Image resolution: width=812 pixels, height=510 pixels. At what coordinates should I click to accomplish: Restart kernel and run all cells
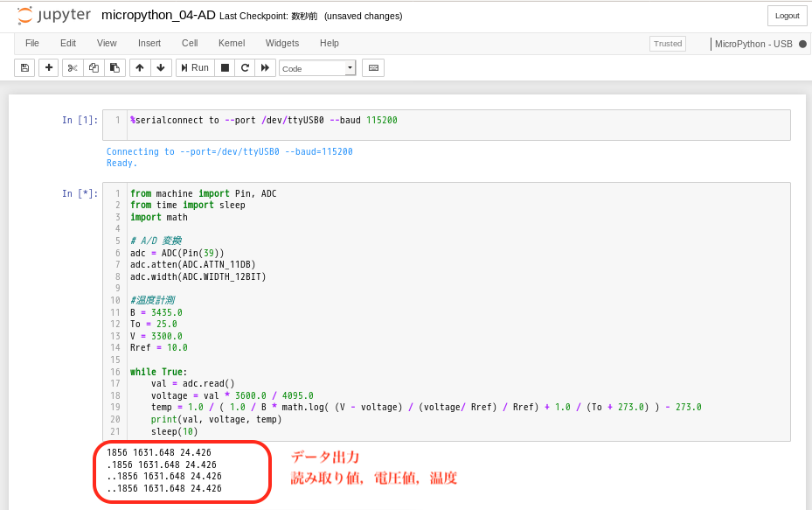point(266,67)
